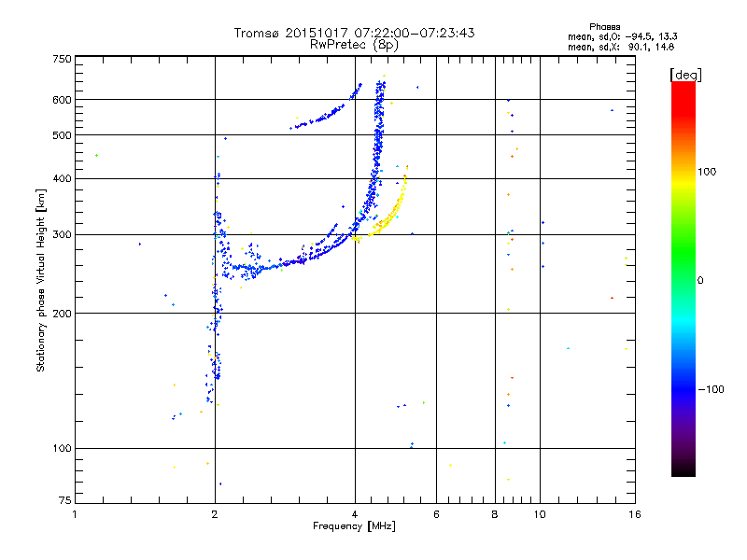Click the '500' y-axis tick label
Screen dimensions: 747x560
pos(62,135)
